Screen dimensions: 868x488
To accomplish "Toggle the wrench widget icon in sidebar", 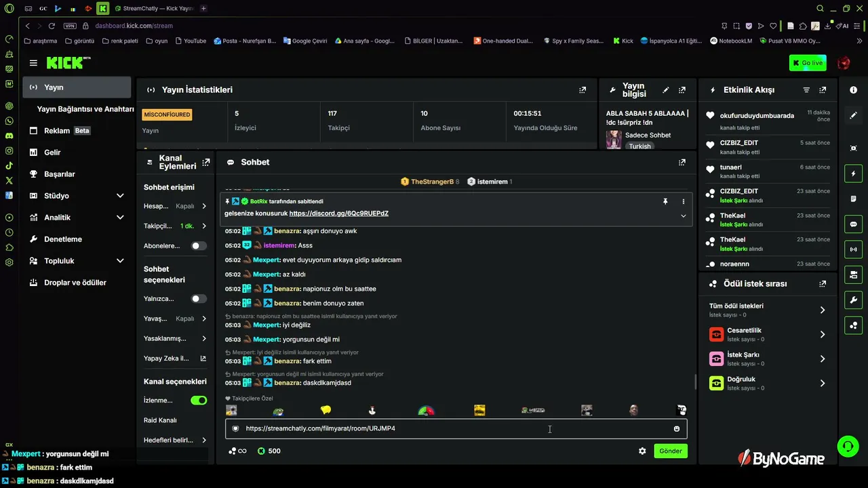I will coord(853,300).
